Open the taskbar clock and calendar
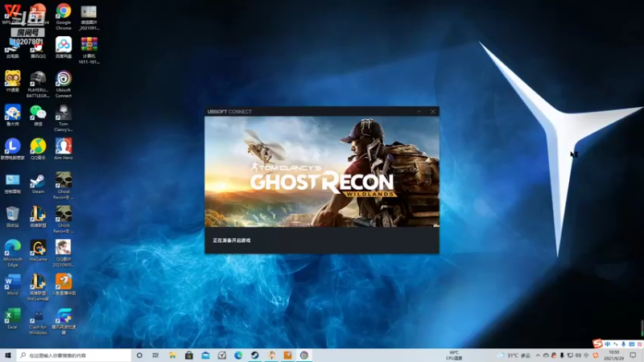The image size is (644, 362). (x=614, y=355)
